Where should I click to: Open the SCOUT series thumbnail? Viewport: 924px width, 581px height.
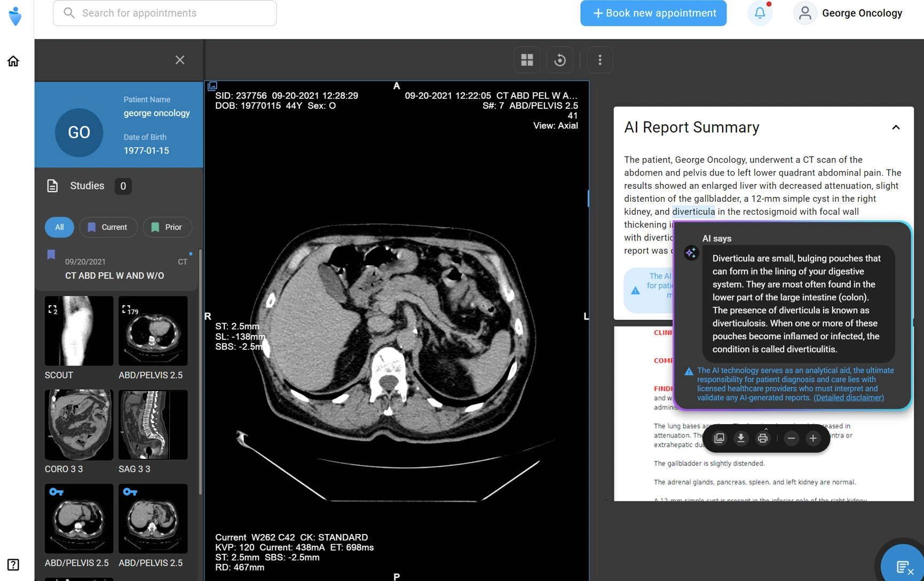click(x=79, y=331)
